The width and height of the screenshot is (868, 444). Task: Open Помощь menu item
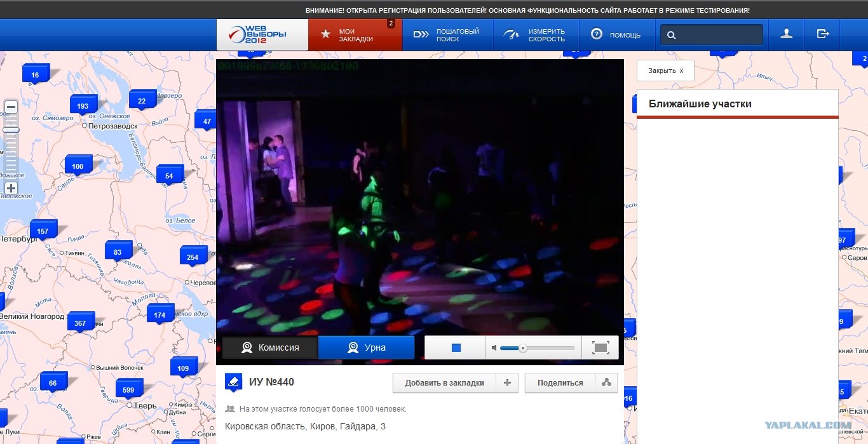(616, 34)
